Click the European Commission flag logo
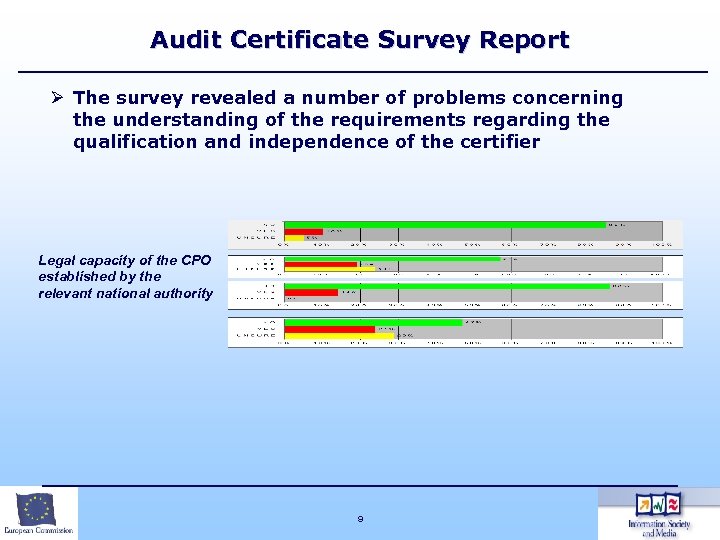The width and height of the screenshot is (720, 540). pos(36,509)
